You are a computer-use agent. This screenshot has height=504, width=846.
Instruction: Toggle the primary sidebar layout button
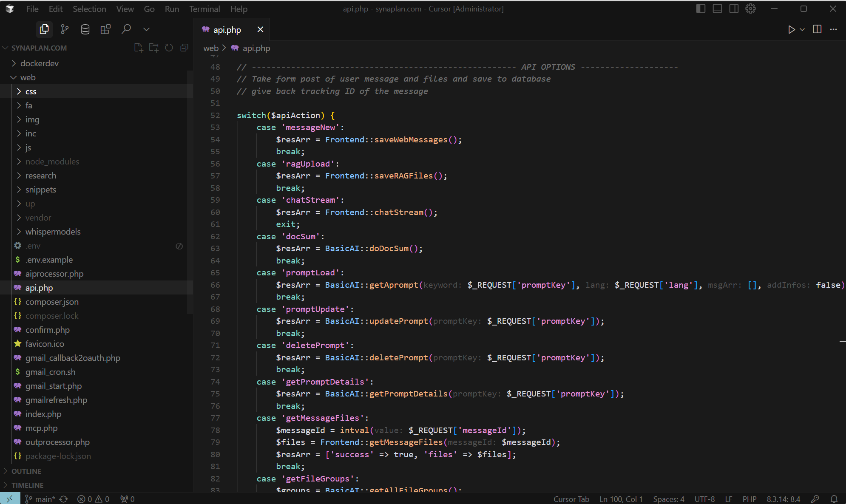tap(701, 8)
